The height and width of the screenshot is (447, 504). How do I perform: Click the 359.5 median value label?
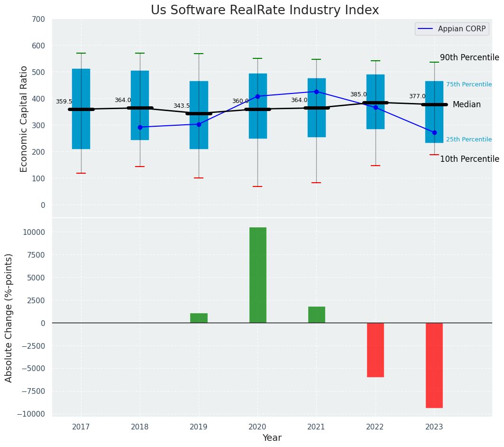[64, 102]
